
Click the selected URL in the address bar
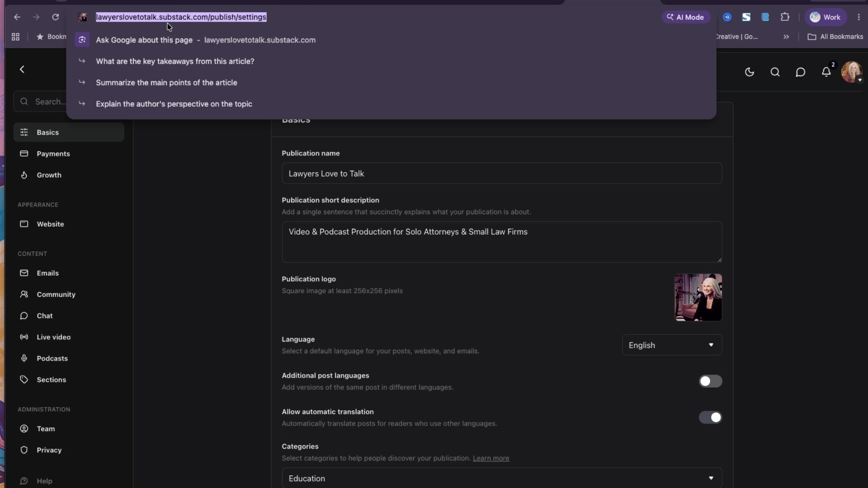point(181,17)
